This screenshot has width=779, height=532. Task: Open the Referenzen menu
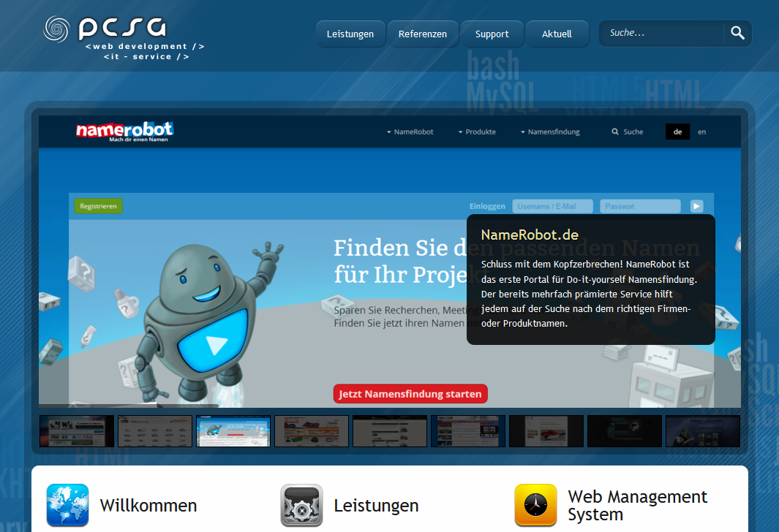423,34
